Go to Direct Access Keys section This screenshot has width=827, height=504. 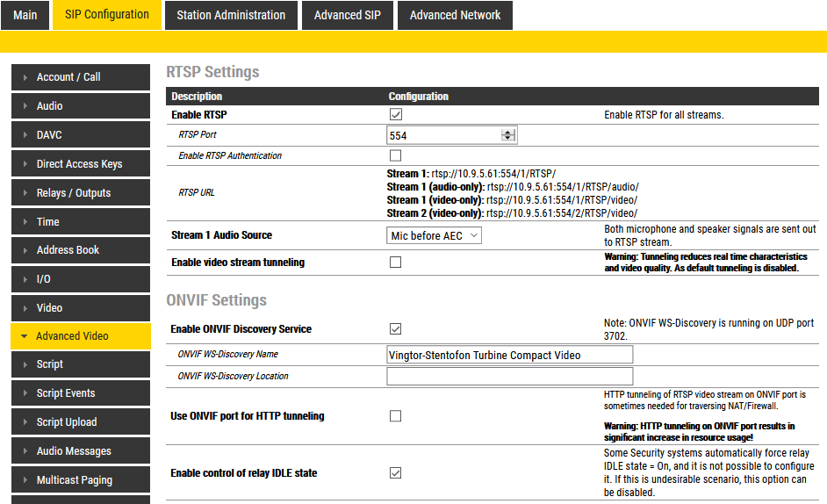(80, 164)
